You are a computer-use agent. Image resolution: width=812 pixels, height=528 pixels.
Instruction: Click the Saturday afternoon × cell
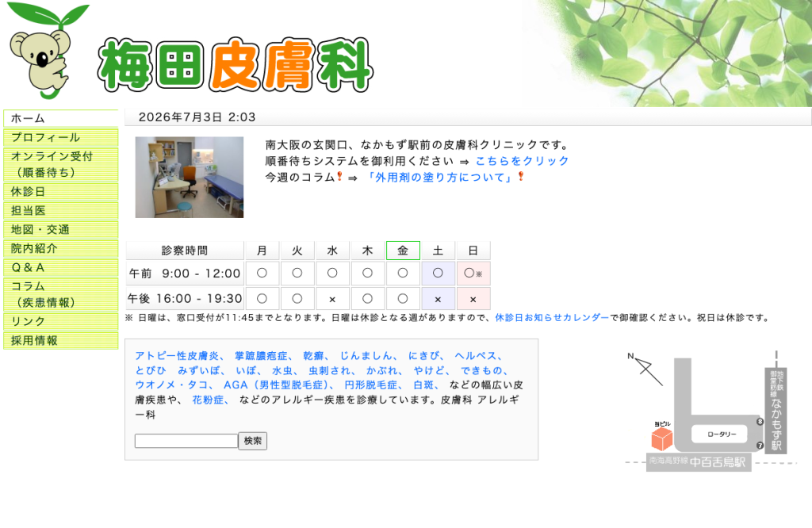[x=438, y=299]
